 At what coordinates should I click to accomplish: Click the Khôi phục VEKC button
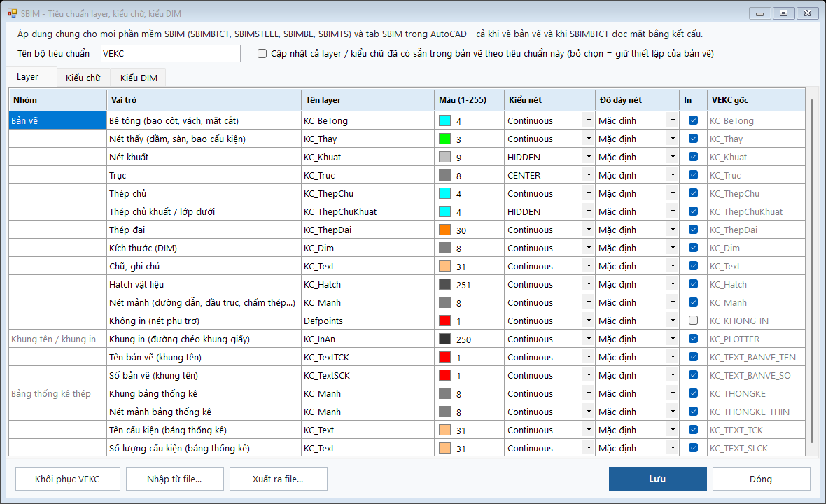(x=67, y=479)
